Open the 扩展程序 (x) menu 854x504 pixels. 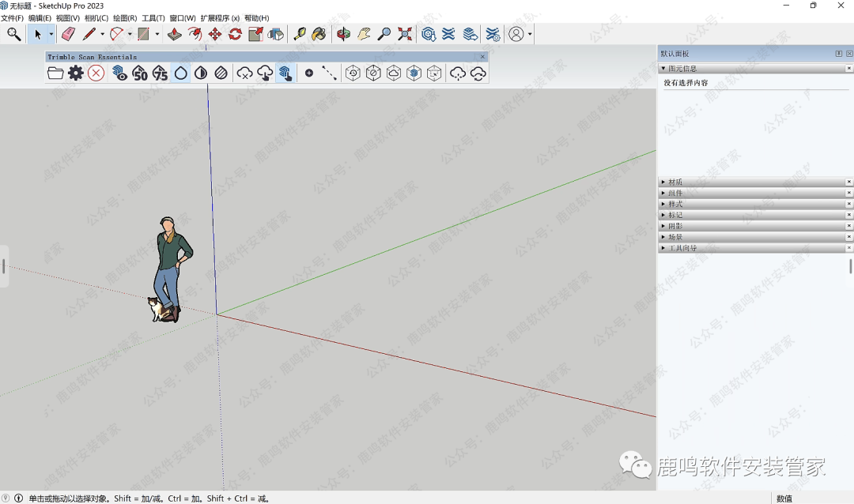(220, 18)
